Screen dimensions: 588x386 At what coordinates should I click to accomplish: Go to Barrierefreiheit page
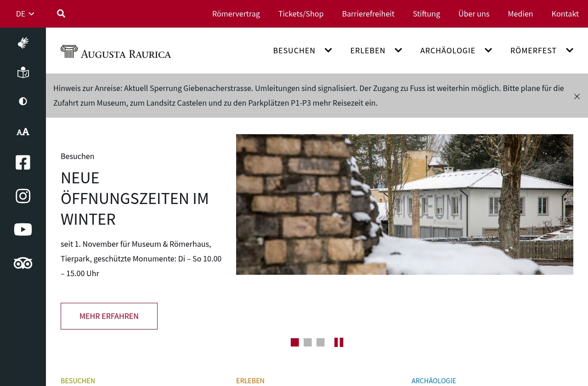tap(368, 14)
